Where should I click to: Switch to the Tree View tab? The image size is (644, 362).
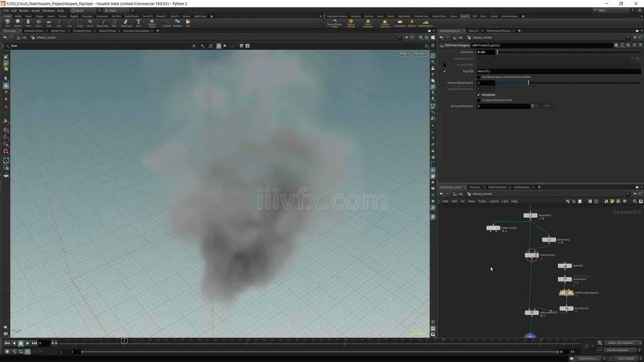point(474,187)
